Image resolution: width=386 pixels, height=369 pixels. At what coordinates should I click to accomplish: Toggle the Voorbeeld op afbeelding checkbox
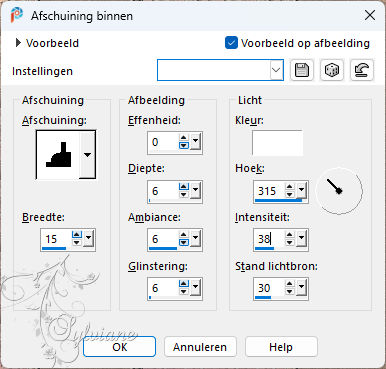coord(231,43)
